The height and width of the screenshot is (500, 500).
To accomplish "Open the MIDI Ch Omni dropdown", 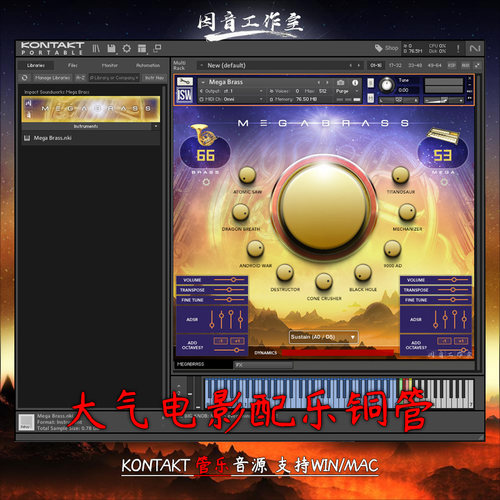I will click(232, 99).
